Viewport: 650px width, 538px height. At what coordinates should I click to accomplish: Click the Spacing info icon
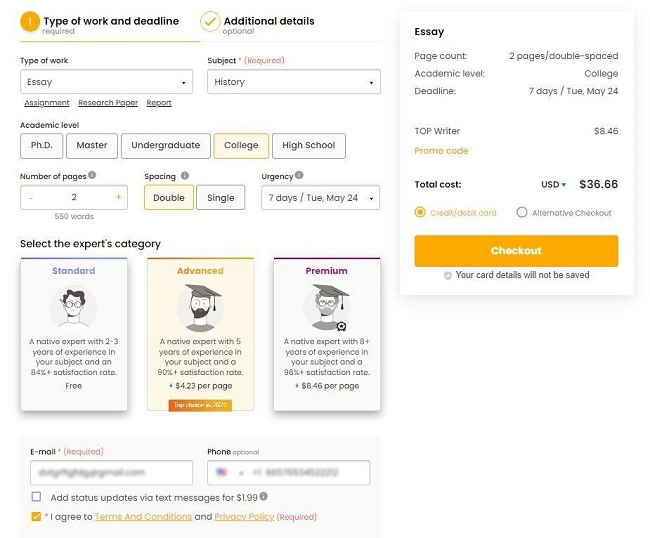pos(185,176)
